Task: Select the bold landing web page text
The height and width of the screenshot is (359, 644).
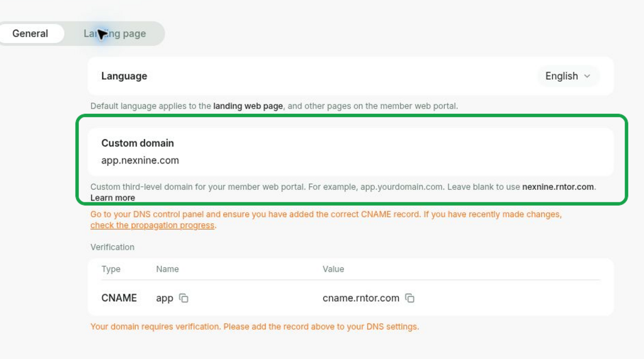Action: click(248, 106)
